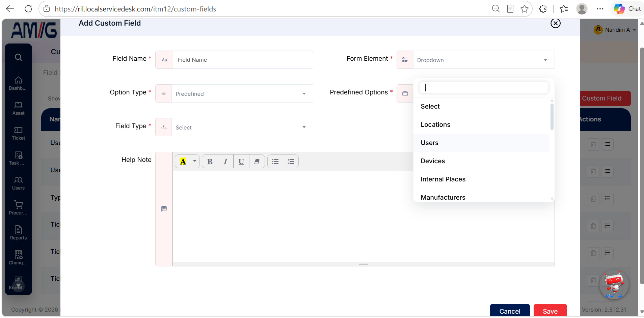Click the red Custom Field button

pyautogui.click(x=606, y=98)
